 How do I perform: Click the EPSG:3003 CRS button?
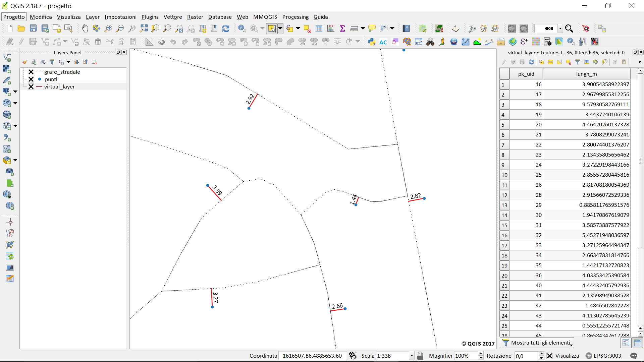pyautogui.click(x=603, y=356)
